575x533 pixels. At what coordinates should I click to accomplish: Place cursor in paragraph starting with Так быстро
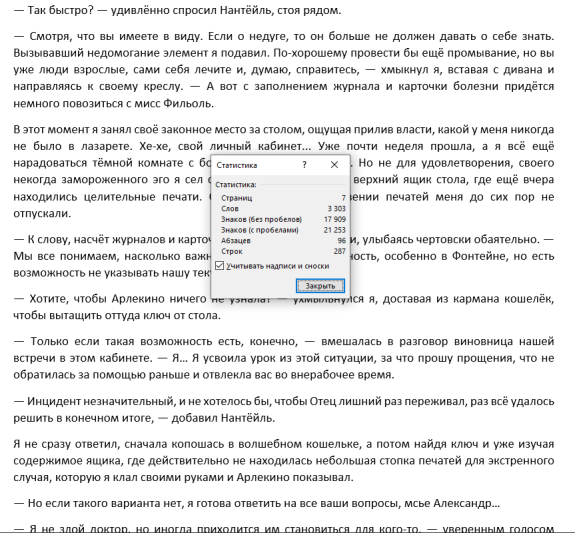pos(177,10)
